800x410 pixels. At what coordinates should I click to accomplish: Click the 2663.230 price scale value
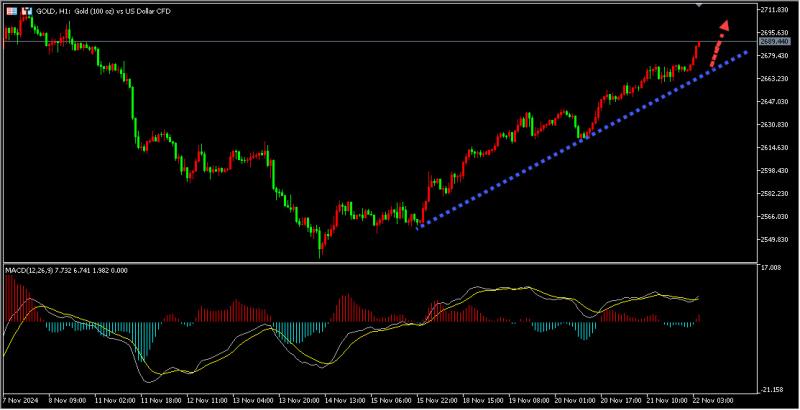coord(773,79)
